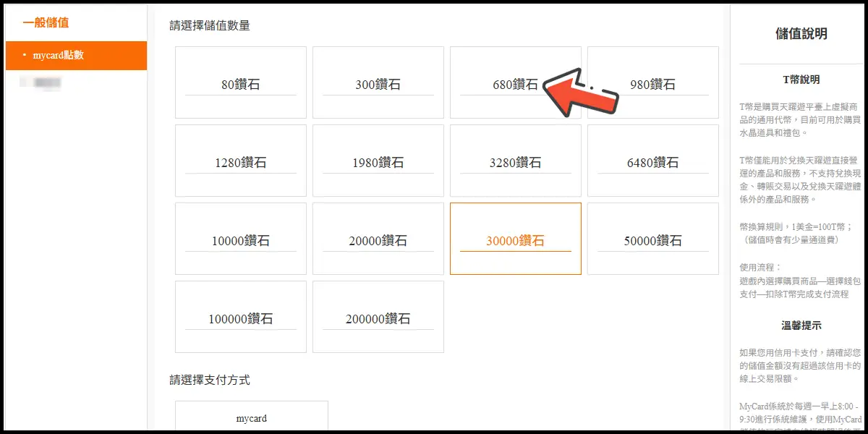Viewport: 868px width, 434px height.
Task: Select the 100000鑽石 option
Action: (240, 318)
